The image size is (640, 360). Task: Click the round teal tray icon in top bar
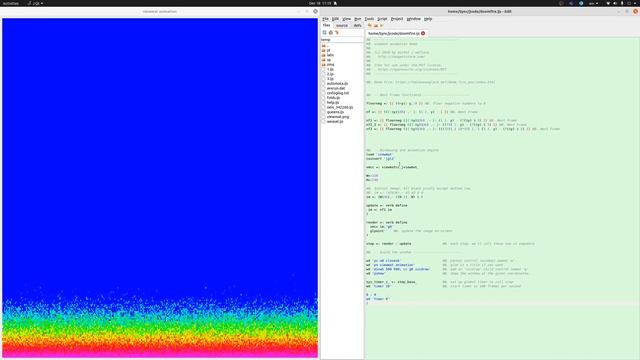[581, 3]
